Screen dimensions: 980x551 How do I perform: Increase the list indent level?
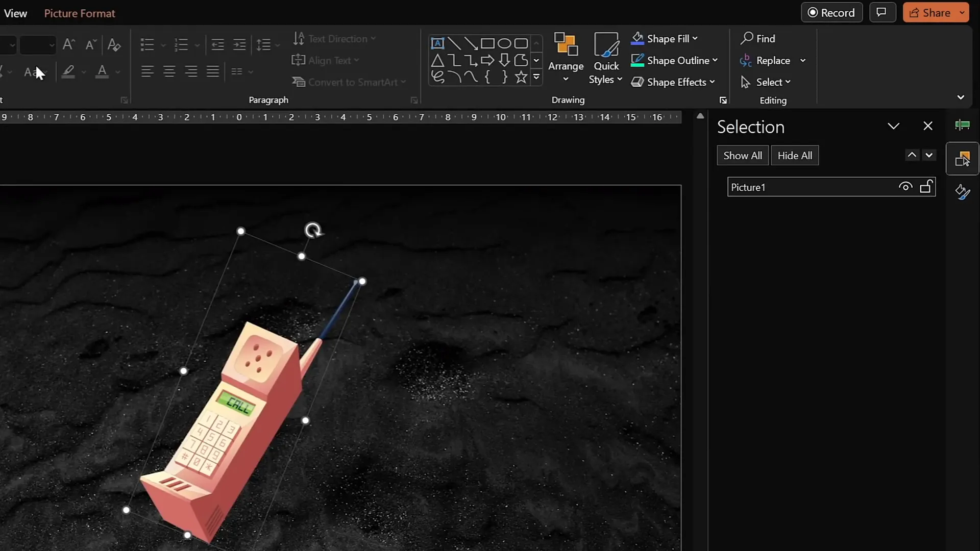tap(239, 45)
